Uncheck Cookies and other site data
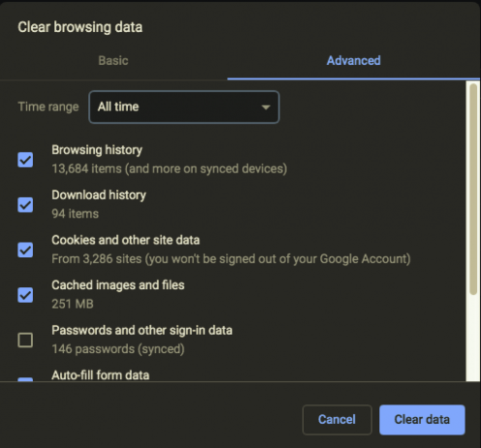 tap(25, 250)
